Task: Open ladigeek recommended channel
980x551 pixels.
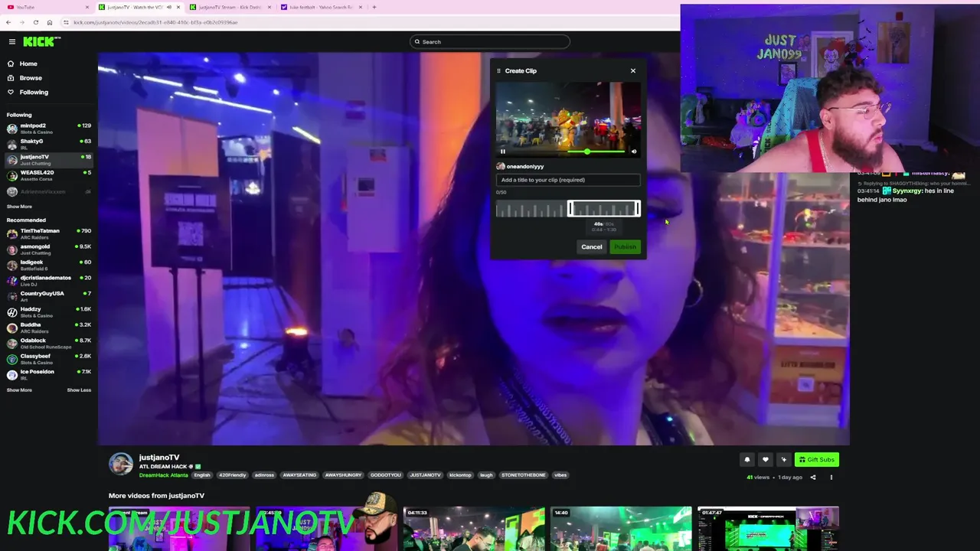Action: [x=48, y=265]
